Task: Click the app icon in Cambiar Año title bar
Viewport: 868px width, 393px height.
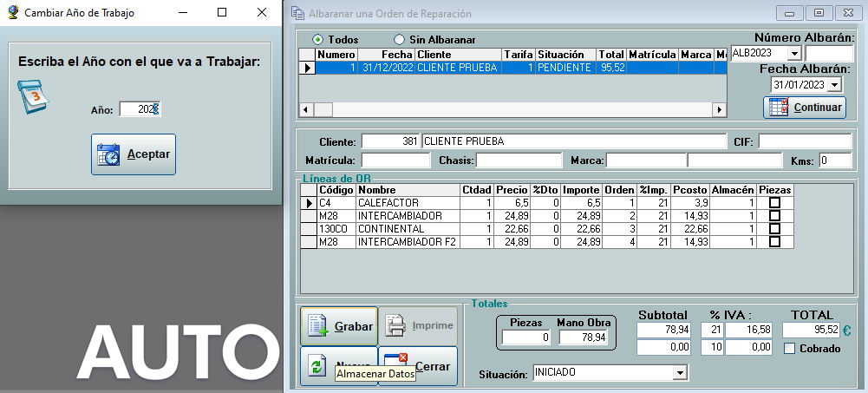Action: [13, 12]
